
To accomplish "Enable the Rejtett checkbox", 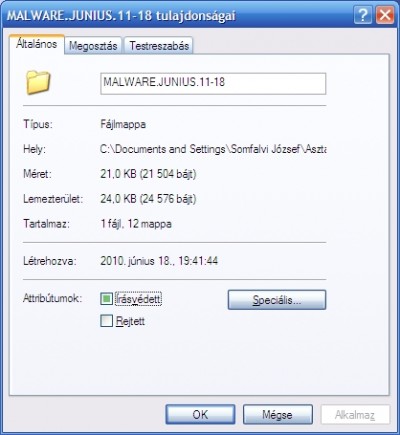I will pyautogui.click(x=106, y=321).
